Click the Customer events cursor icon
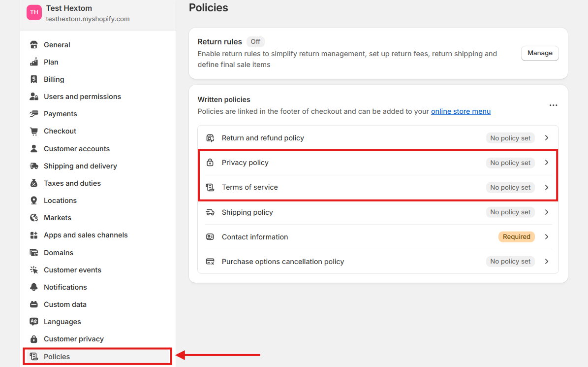588x367 pixels. (34, 270)
